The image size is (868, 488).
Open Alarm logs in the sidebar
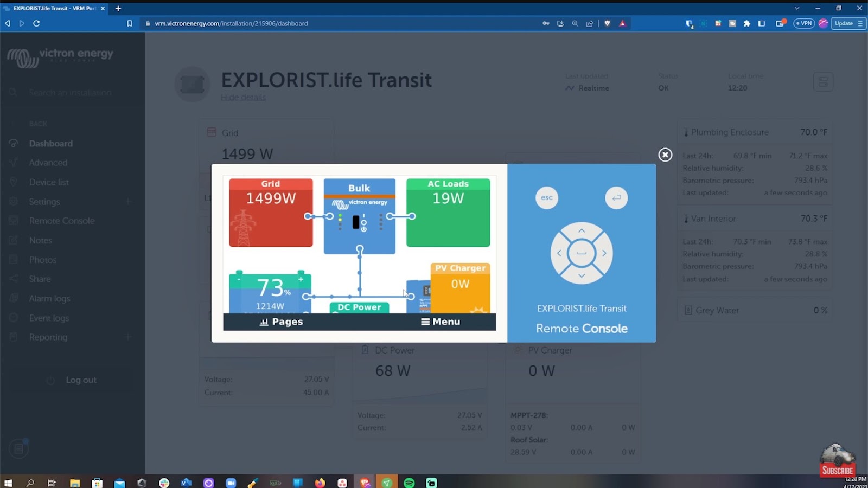click(x=49, y=298)
